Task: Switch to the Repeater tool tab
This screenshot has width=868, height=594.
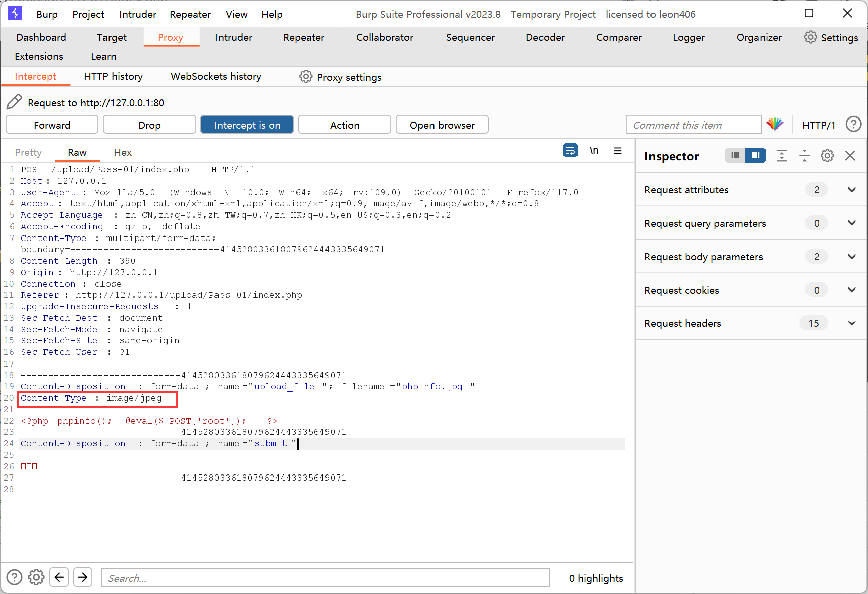Action: pyautogui.click(x=304, y=37)
